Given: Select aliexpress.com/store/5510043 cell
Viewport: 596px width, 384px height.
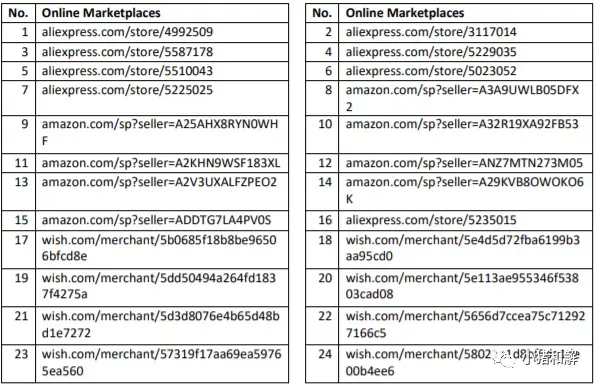Looking at the screenshot, I should click(x=127, y=71).
